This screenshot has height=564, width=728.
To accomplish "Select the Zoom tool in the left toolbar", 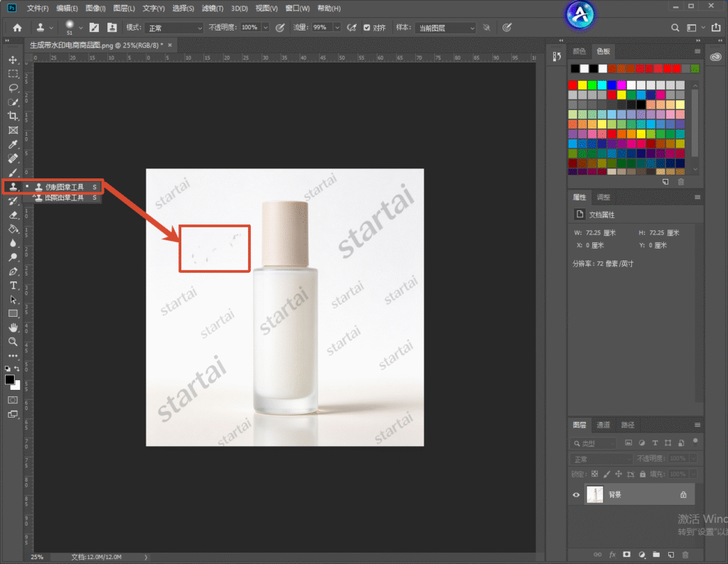I will click(13, 342).
